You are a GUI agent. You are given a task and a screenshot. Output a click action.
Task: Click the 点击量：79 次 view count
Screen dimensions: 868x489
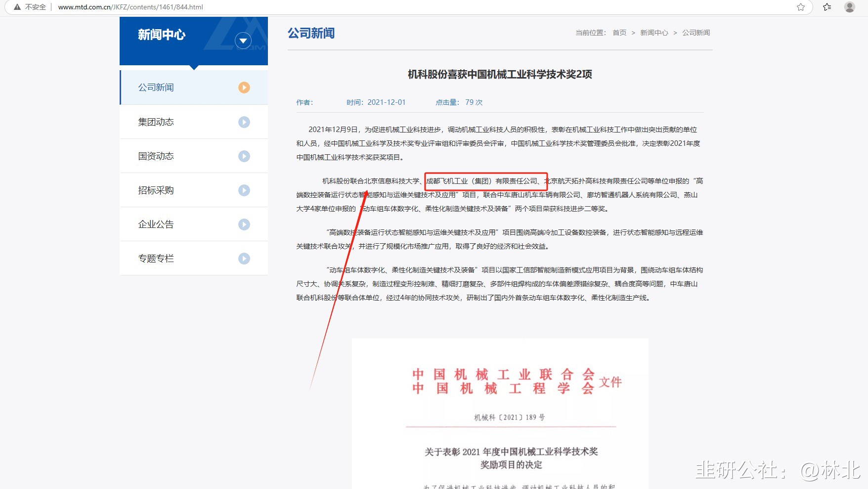459,102
